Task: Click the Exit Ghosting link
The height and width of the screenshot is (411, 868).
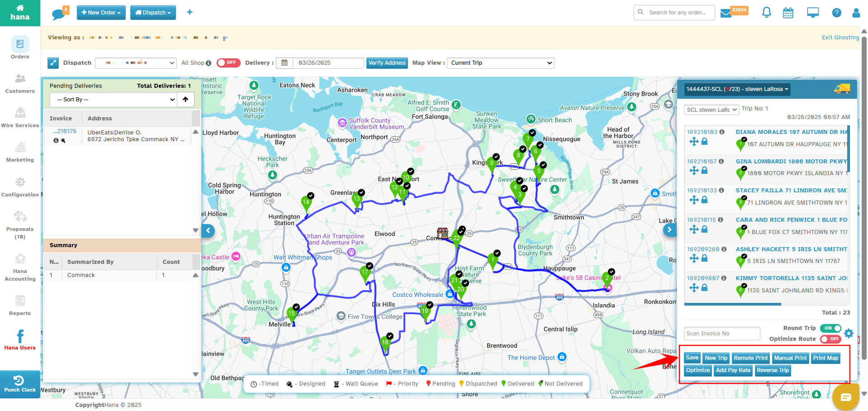Action: pos(840,38)
